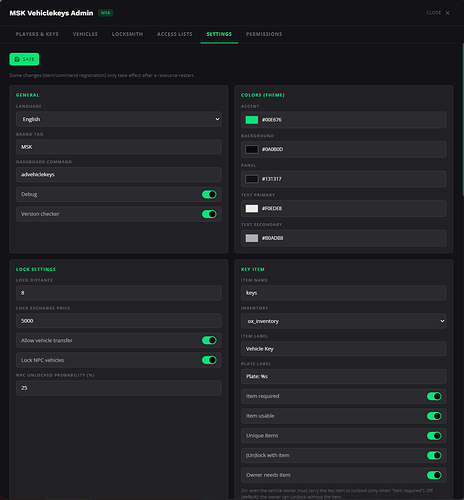Open the Panel color swatch

click(x=252, y=179)
